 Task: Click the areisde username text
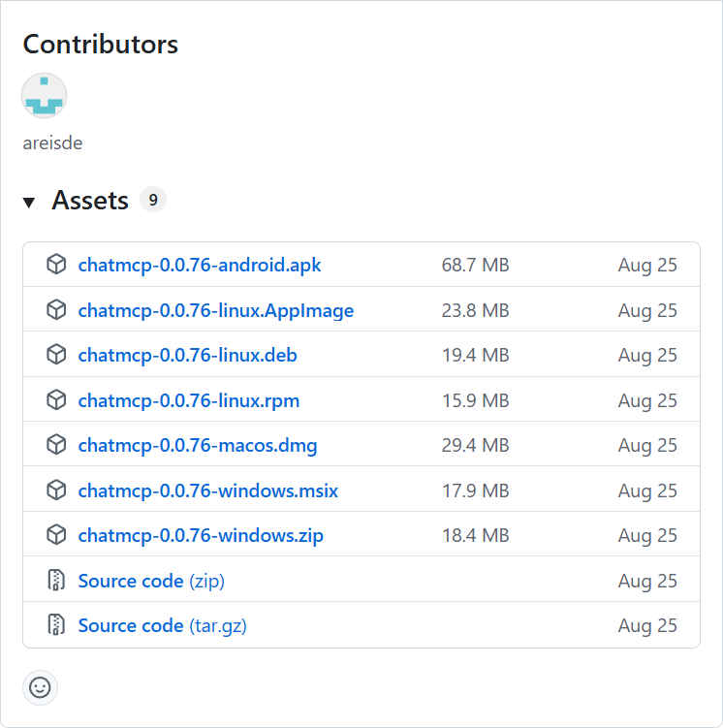(x=52, y=143)
